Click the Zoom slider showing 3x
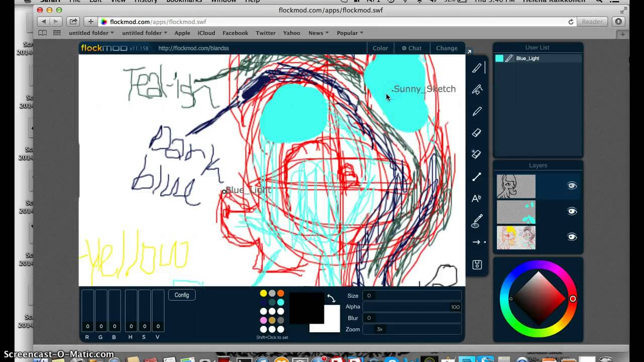 point(413,329)
